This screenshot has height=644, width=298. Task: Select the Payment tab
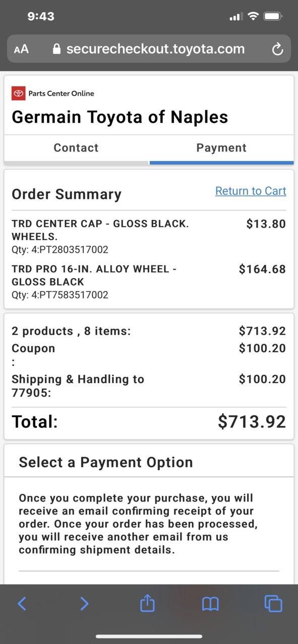coord(221,148)
